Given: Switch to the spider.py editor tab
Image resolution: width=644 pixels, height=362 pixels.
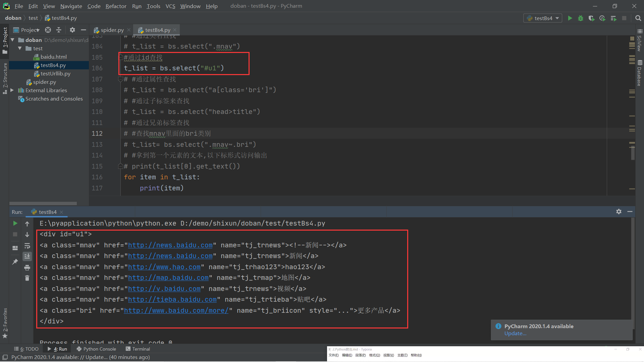Looking at the screenshot, I should coord(112,30).
